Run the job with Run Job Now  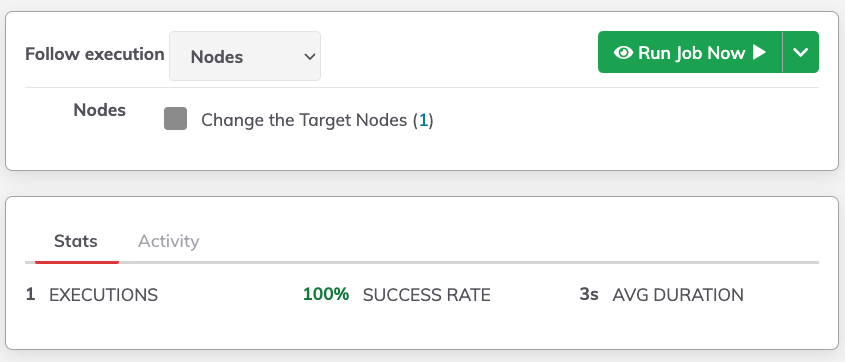click(x=690, y=52)
